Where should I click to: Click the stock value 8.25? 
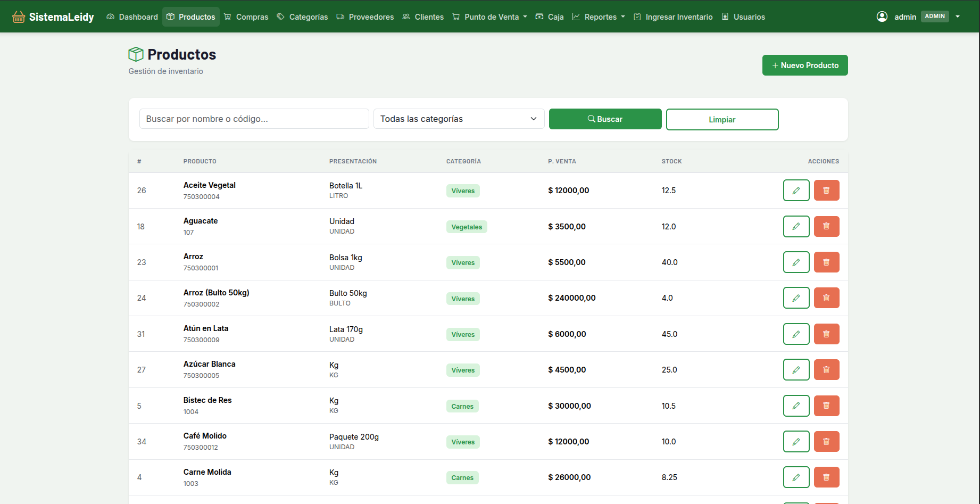coord(669,477)
